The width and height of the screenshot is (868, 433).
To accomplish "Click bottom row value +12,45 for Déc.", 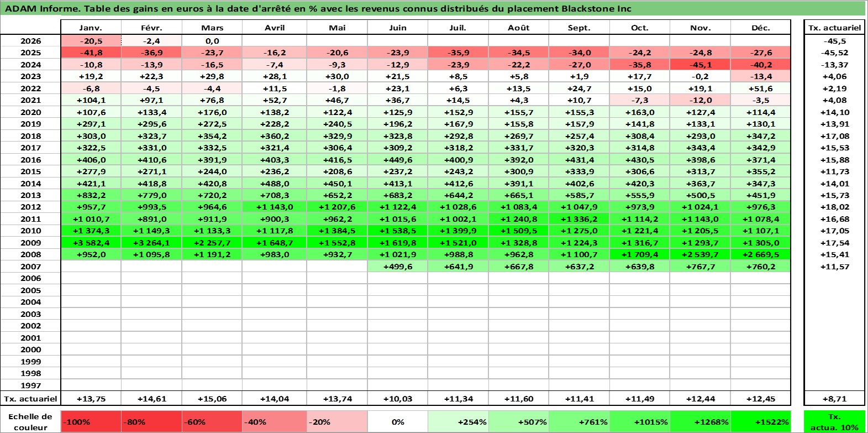I will [x=761, y=399].
